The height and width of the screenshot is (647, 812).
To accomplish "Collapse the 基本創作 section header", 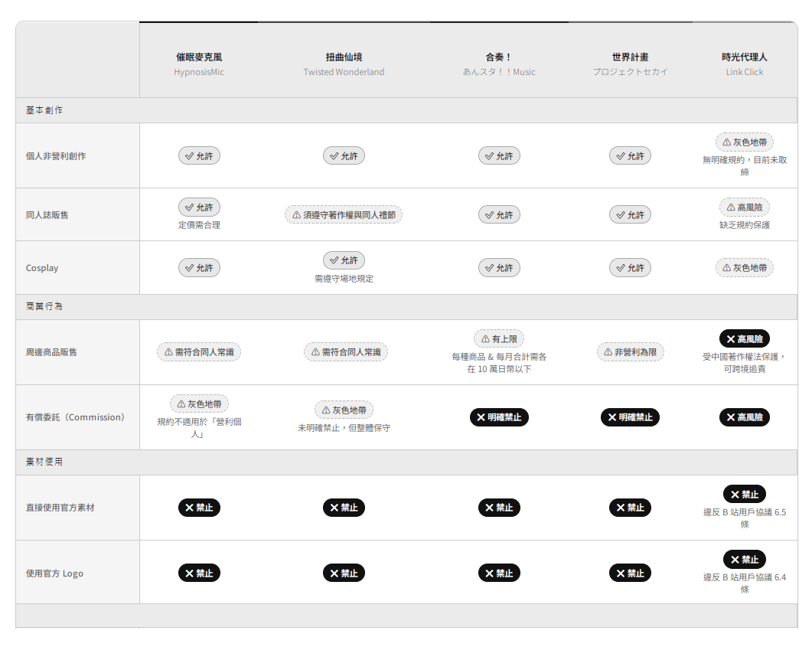I will [44, 110].
